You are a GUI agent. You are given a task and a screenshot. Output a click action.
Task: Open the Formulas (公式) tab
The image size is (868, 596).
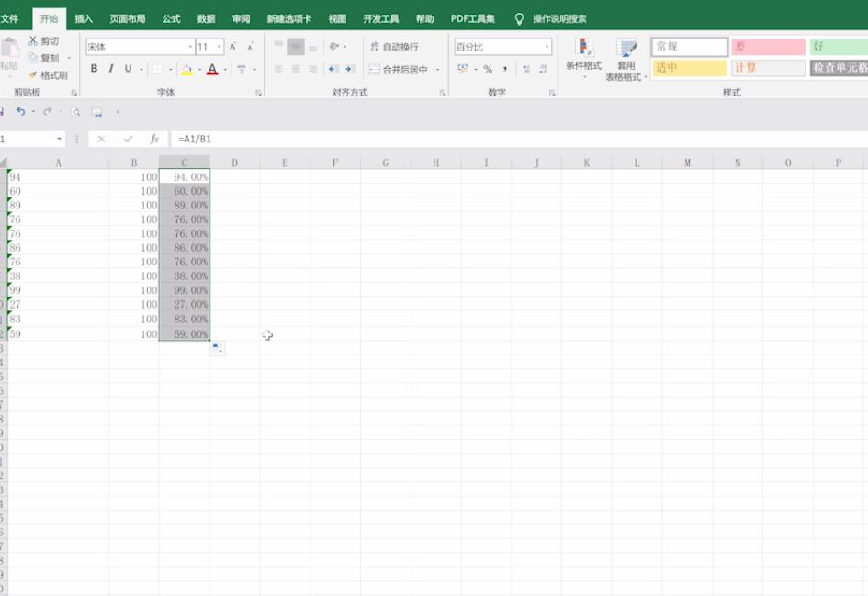pyautogui.click(x=171, y=18)
